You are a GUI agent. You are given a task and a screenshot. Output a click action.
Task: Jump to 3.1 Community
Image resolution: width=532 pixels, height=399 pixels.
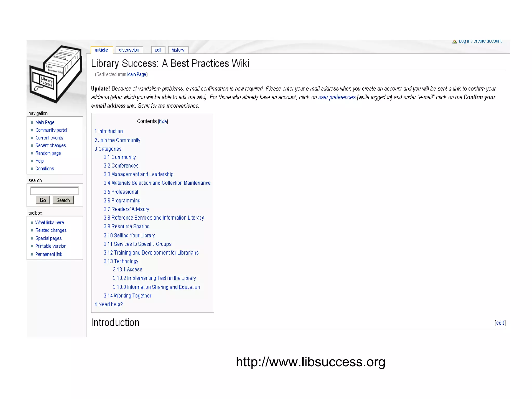pos(120,157)
